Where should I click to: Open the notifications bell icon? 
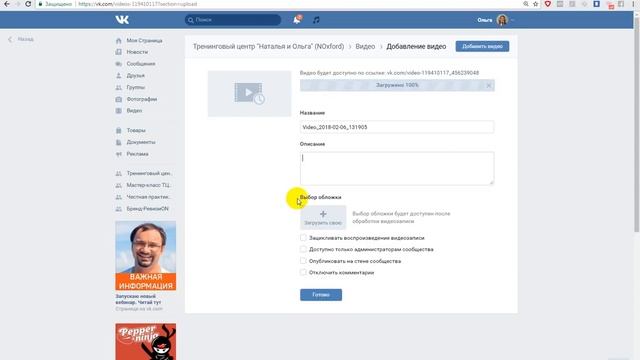click(297, 20)
